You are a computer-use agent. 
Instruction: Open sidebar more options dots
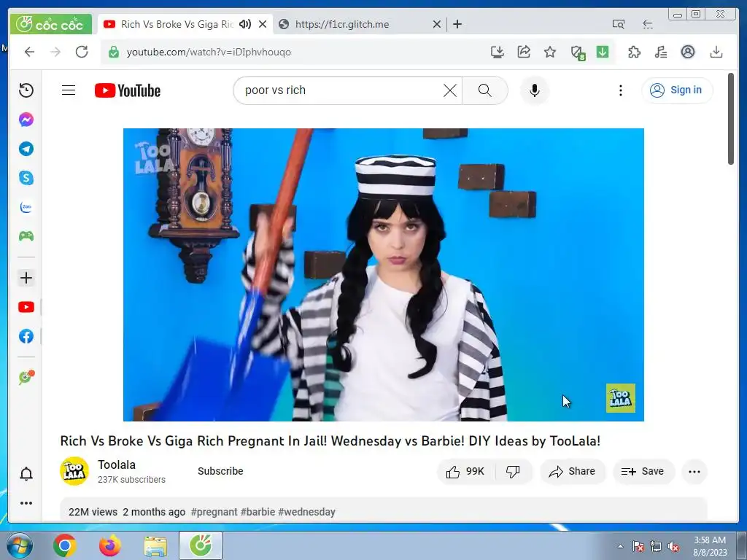[26, 503]
